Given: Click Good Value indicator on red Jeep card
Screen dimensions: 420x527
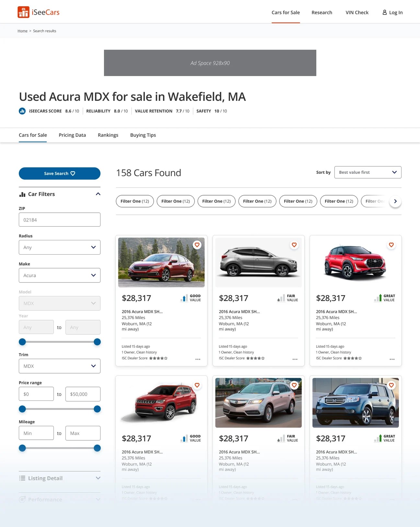Looking at the screenshot, I should point(191,438).
